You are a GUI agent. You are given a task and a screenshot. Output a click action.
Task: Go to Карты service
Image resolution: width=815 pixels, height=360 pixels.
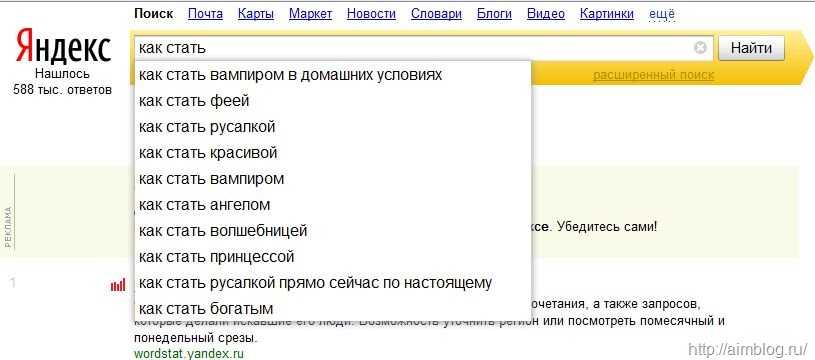[x=256, y=14]
